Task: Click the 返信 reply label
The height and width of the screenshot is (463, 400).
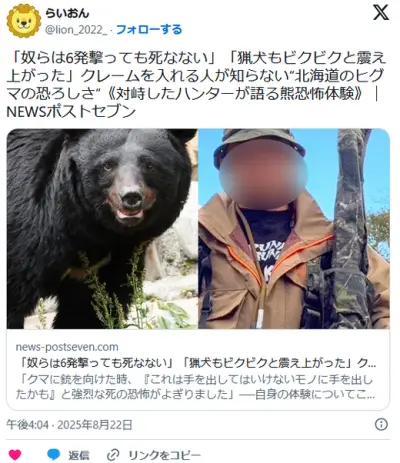Action: point(79,455)
